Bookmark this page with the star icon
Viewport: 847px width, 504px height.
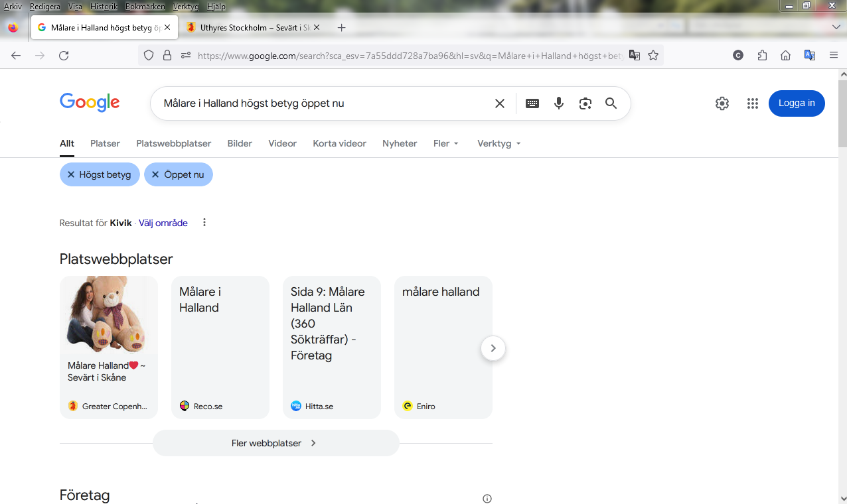click(x=653, y=56)
